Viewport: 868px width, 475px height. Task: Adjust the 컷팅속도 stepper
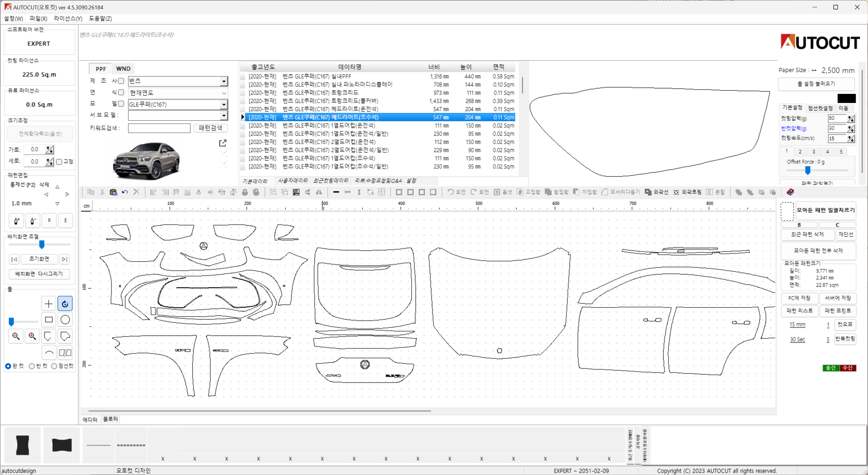tap(851, 139)
